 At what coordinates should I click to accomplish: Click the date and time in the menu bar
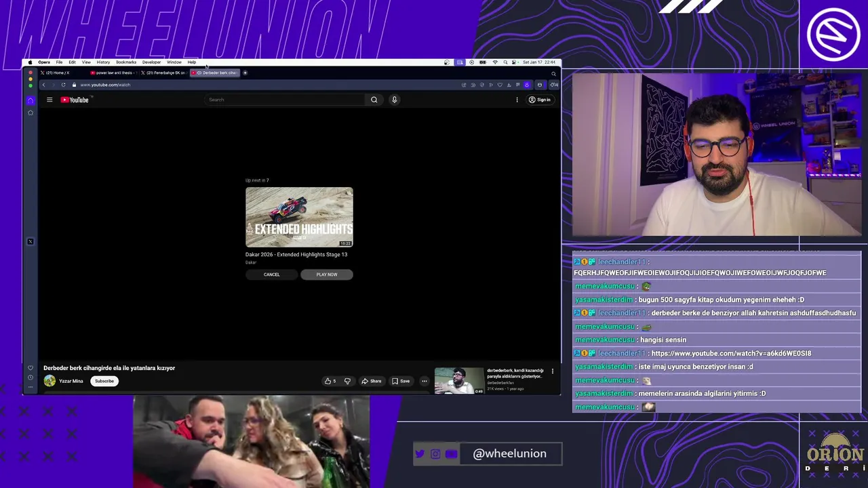[539, 62]
